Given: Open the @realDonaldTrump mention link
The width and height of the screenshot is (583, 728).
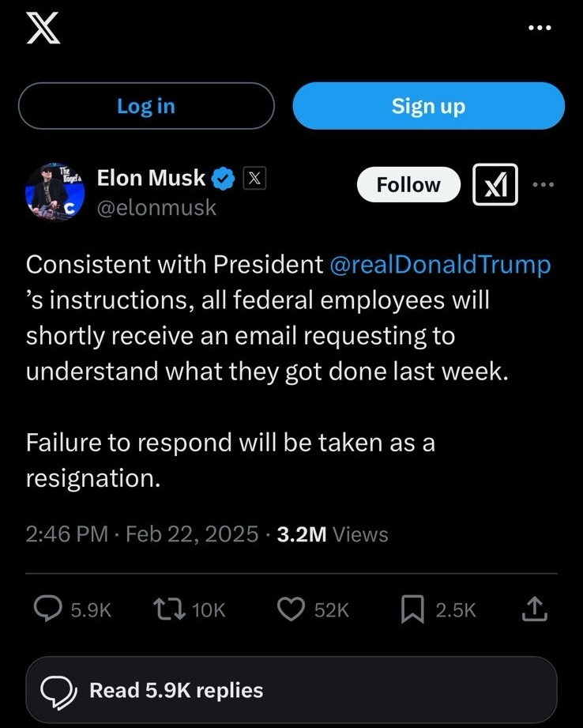Looking at the screenshot, I should [x=438, y=265].
